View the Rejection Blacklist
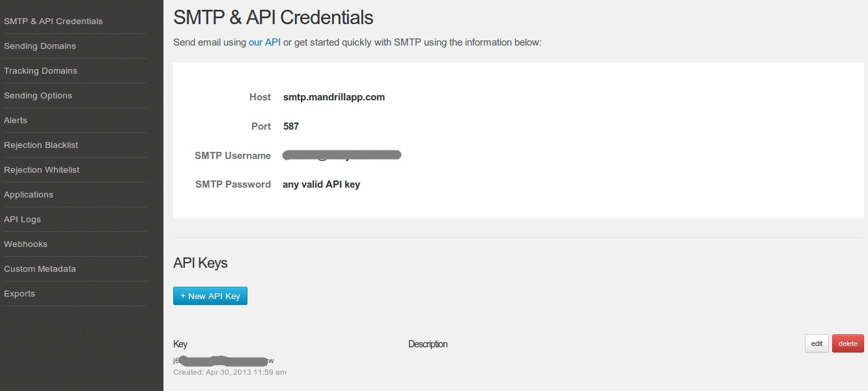The image size is (868, 391). (x=41, y=145)
